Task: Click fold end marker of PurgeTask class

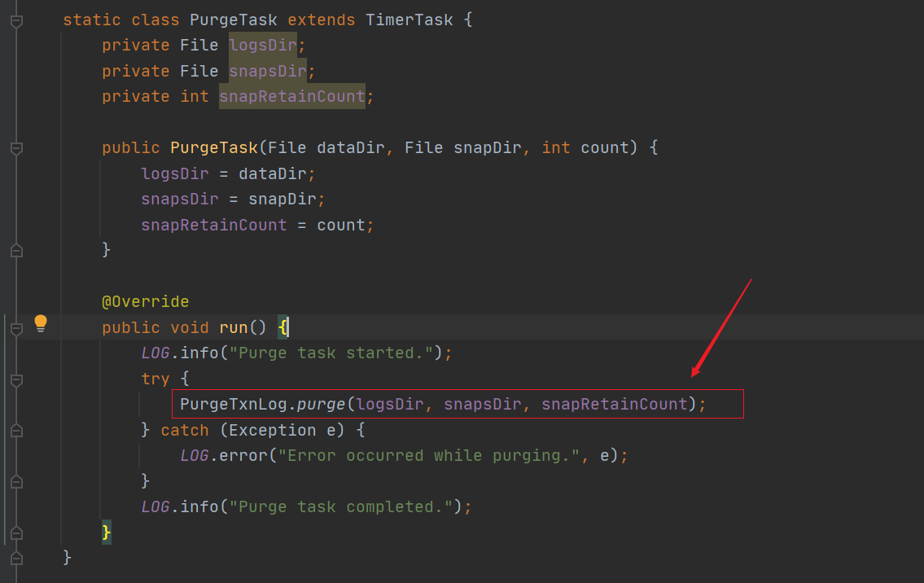Action: (16, 559)
